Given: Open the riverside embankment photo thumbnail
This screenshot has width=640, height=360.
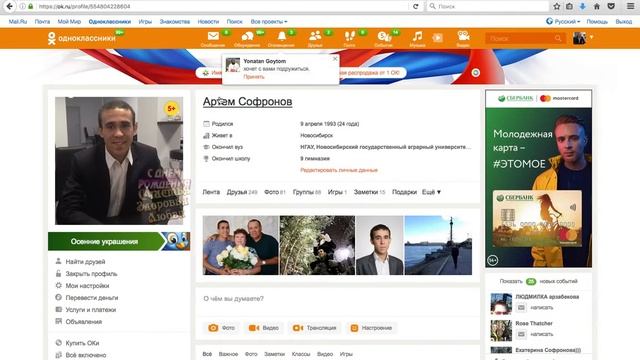Looking at the screenshot, I should pyautogui.click(x=438, y=245).
